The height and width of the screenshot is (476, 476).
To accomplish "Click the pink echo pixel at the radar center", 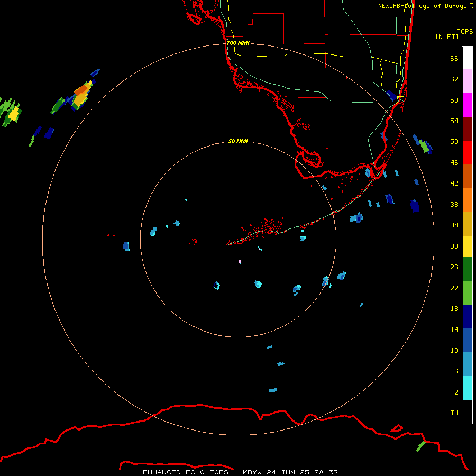I will [x=240, y=262].
